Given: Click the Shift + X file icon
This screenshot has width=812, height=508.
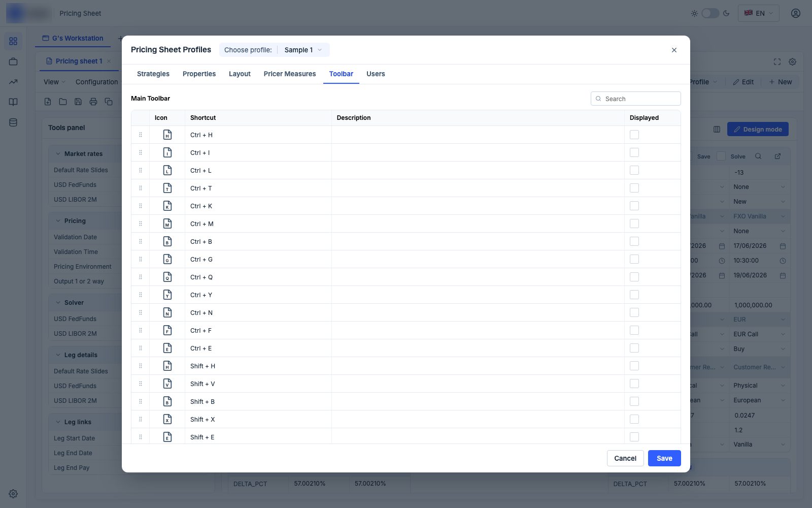Looking at the screenshot, I should tap(167, 419).
